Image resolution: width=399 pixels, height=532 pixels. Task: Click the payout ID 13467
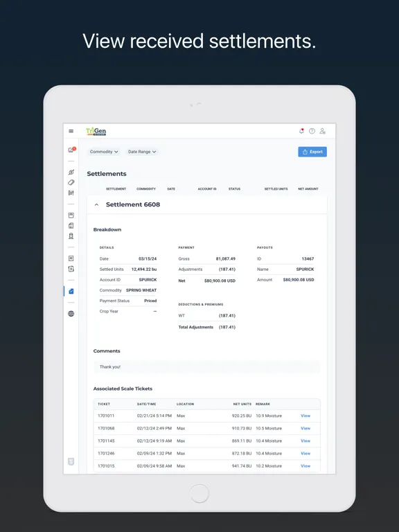[x=308, y=258]
